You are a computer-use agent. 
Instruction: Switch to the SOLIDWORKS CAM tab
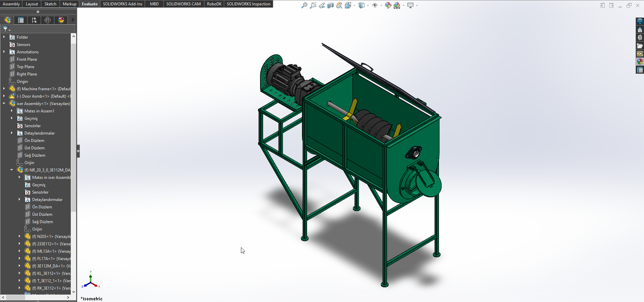[x=184, y=4]
